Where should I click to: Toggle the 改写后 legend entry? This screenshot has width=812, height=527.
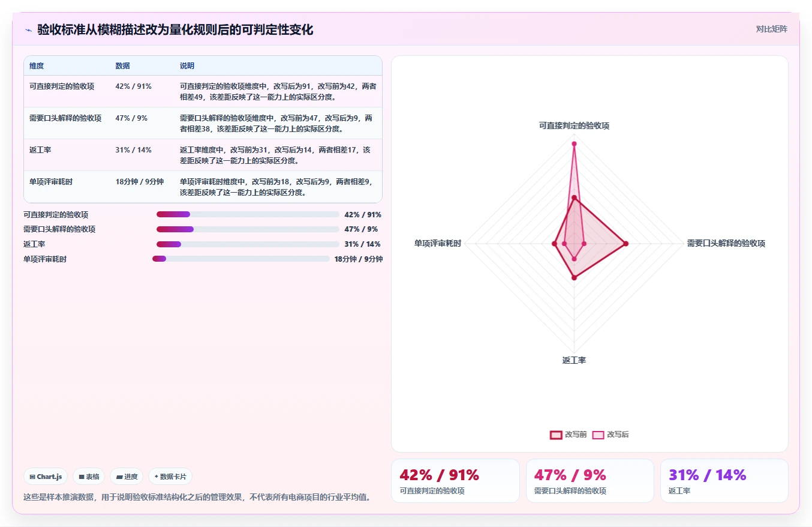610,435
